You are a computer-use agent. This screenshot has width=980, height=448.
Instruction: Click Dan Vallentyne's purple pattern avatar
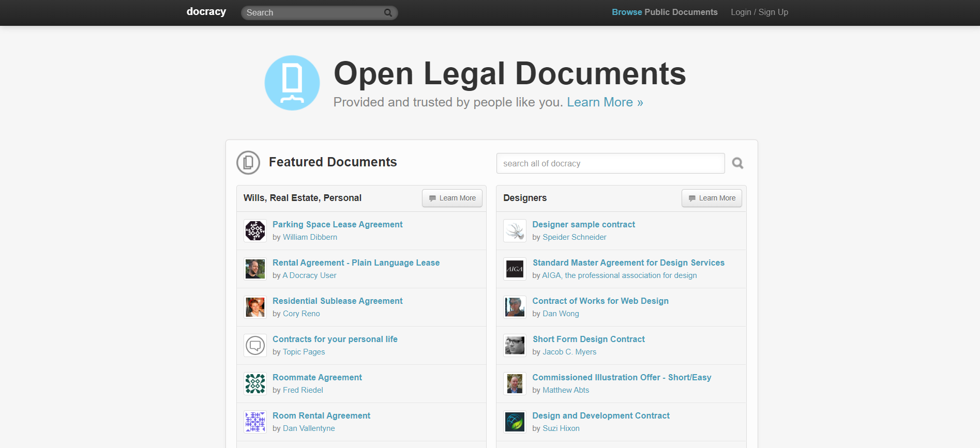pos(255,422)
